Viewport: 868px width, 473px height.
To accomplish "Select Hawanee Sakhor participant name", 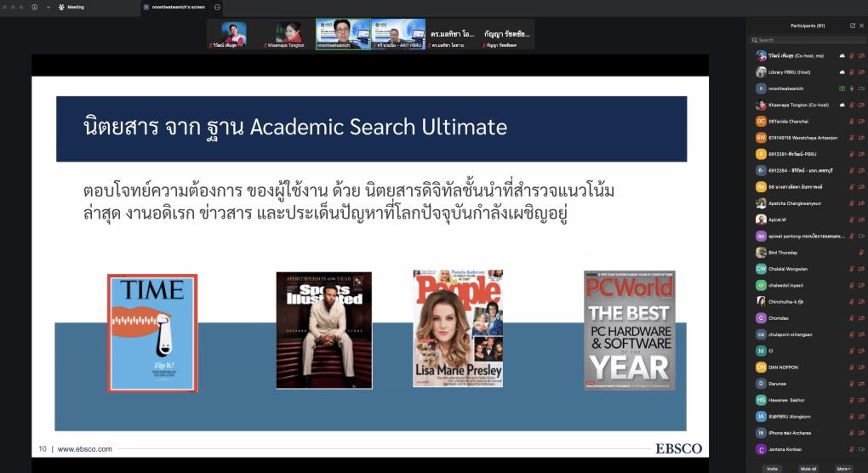I will (786, 400).
